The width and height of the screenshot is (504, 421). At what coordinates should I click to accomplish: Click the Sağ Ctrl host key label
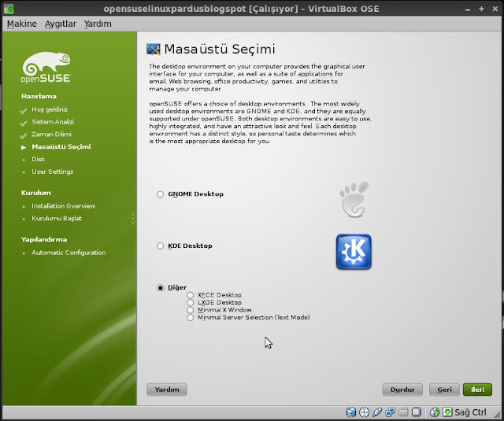tap(471, 412)
